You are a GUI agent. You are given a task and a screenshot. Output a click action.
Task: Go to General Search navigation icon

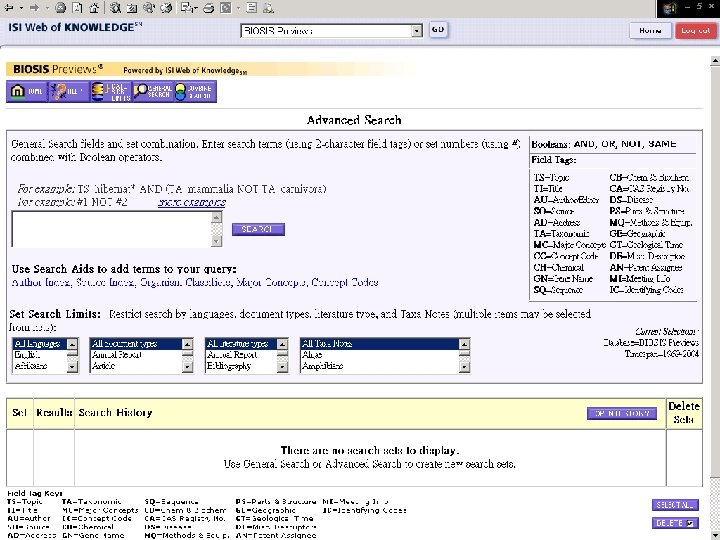[152, 91]
